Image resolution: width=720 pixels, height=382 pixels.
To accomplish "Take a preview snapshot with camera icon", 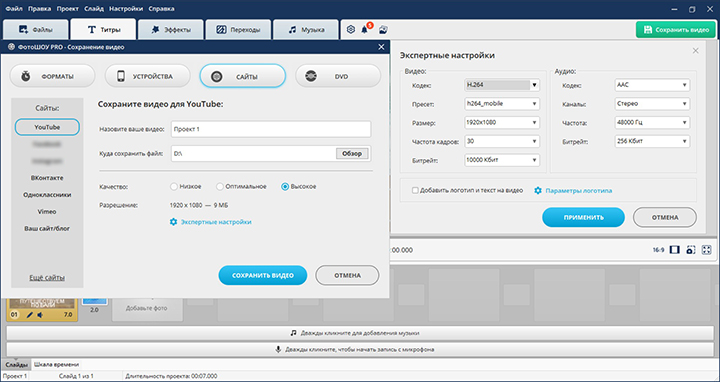I will (691, 250).
